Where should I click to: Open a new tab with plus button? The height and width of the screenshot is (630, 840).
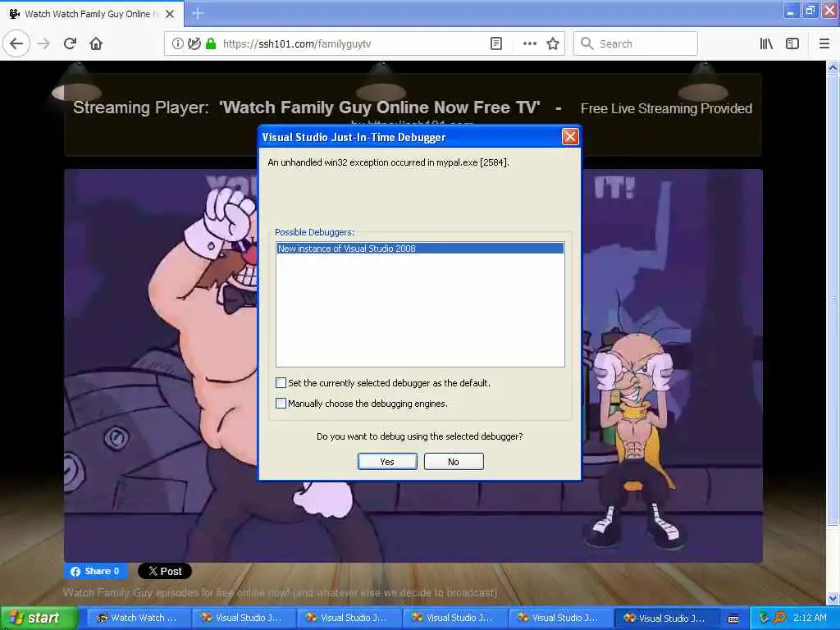198,13
